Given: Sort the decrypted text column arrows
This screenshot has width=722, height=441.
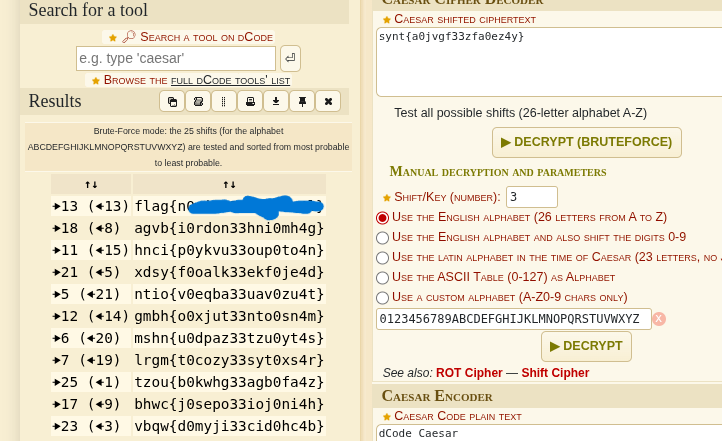Looking at the screenshot, I should (x=229, y=185).
